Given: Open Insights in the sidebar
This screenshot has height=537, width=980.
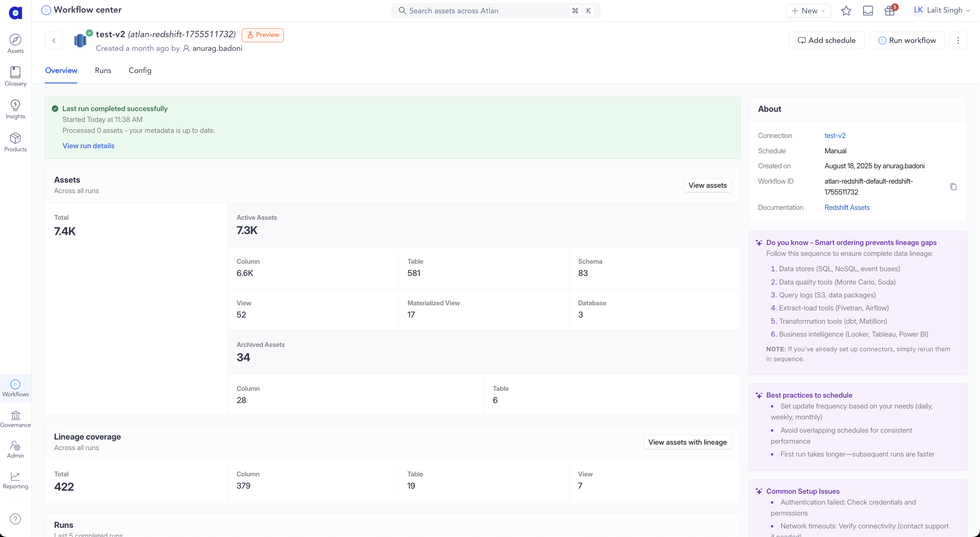Looking at the screenshot, I should coord(15,109).
